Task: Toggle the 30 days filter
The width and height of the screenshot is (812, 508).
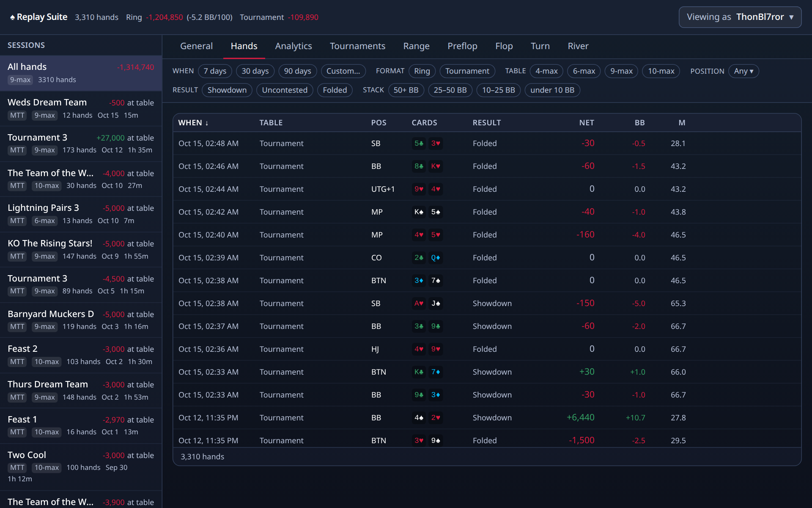Action: point(255,71)
